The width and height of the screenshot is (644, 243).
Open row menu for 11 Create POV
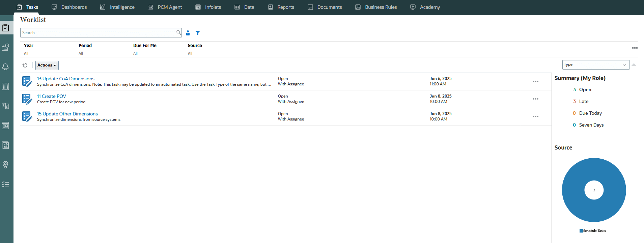coord(536,99)
